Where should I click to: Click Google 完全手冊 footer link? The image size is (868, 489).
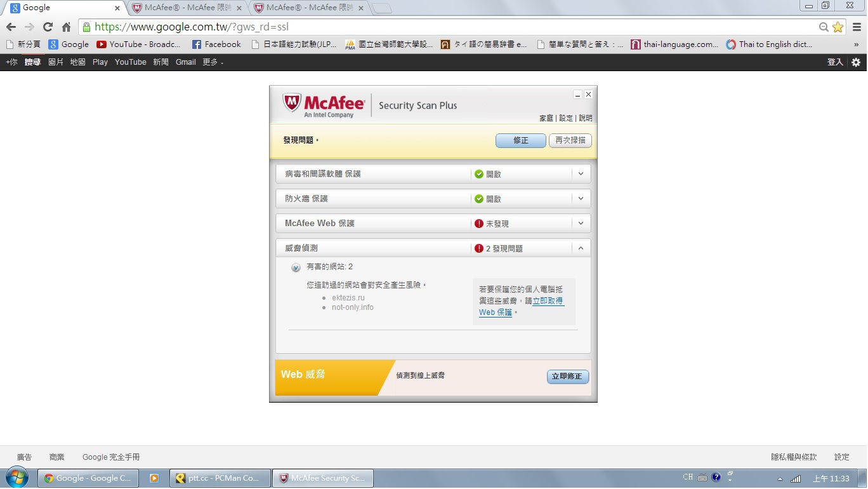point(111,457)
